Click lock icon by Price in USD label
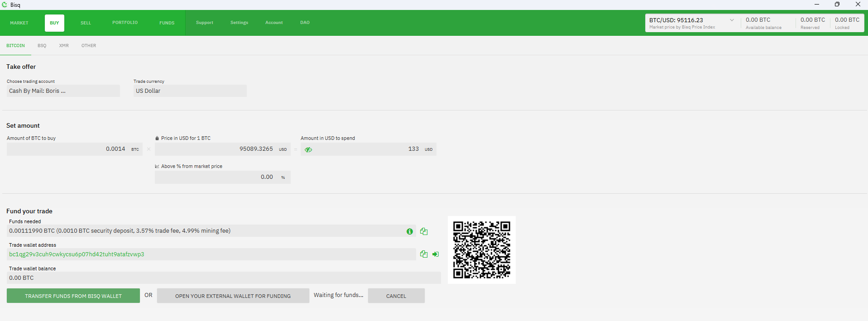 point(157,139)
